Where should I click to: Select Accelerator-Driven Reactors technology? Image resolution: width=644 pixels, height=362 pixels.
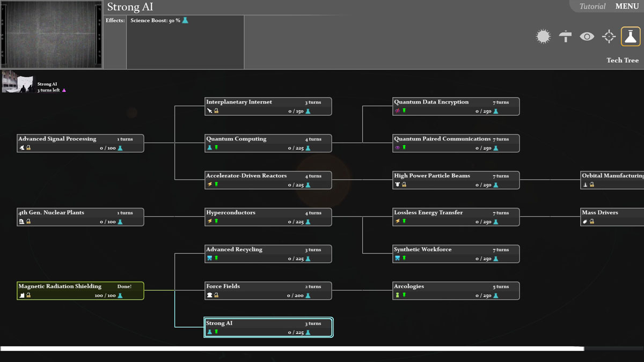[x=268, y=180]
